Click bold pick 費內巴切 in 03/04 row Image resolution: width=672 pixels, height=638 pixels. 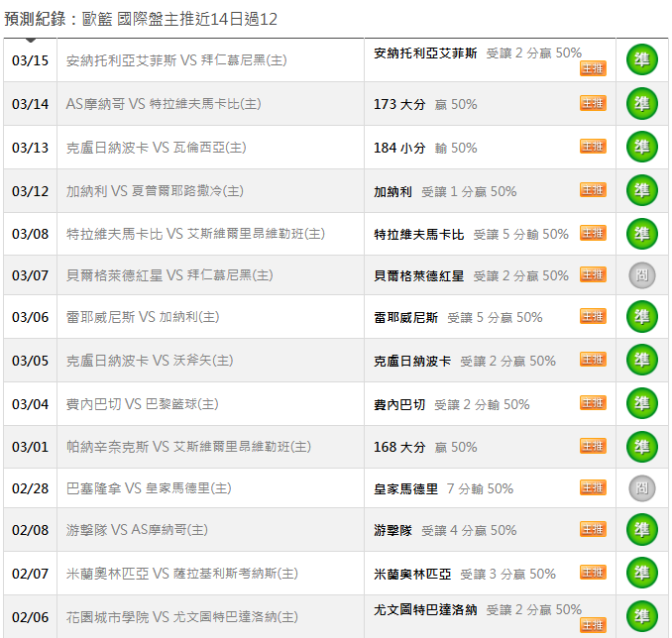coord(399,404)
